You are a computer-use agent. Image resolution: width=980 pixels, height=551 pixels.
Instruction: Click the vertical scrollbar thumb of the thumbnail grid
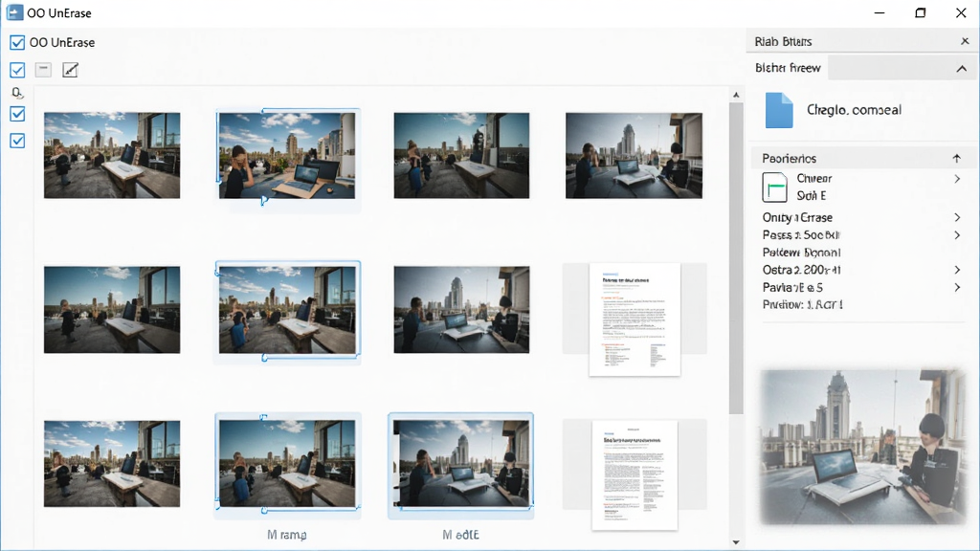pyautogui.click(x=736, y=258)
